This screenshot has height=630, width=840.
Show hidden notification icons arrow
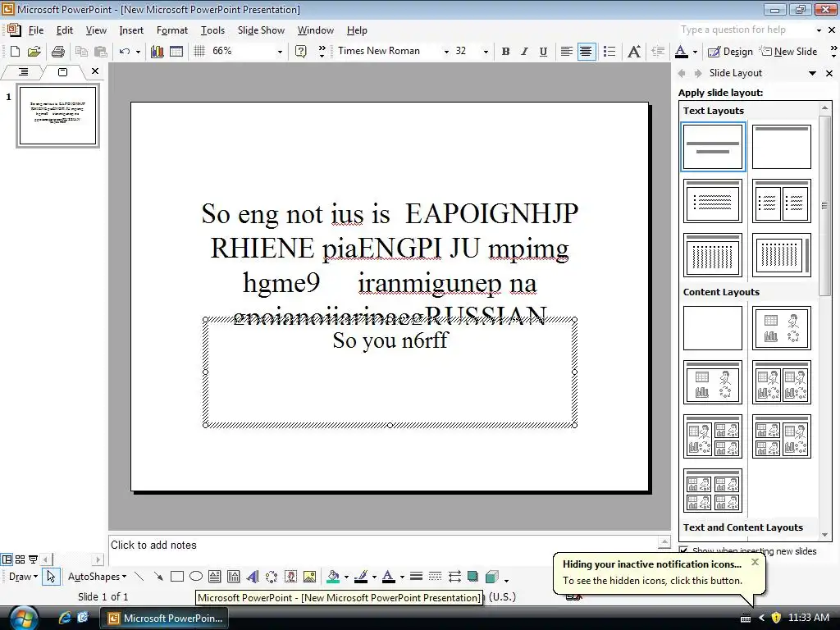(761, 619)
